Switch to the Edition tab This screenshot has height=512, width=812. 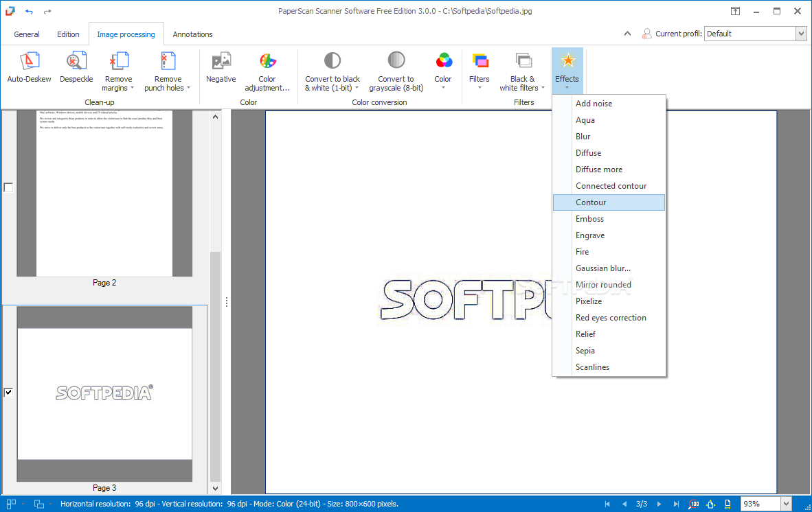coord(68,34)
